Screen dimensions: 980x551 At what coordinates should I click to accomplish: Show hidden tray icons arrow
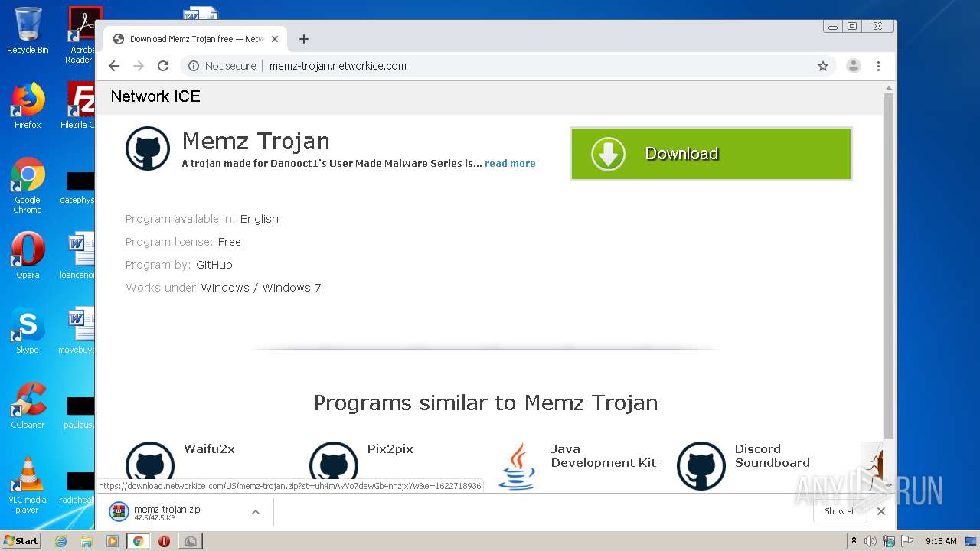pyautogui.click(x=854, y=541)
